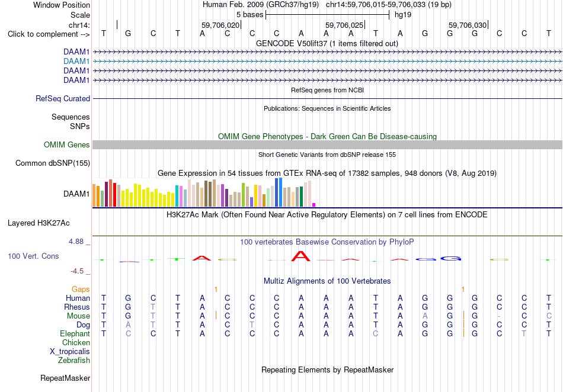Select the Rhesus alignment row label
This screenshot has height=392, width=563.
[x=77, y=307]
